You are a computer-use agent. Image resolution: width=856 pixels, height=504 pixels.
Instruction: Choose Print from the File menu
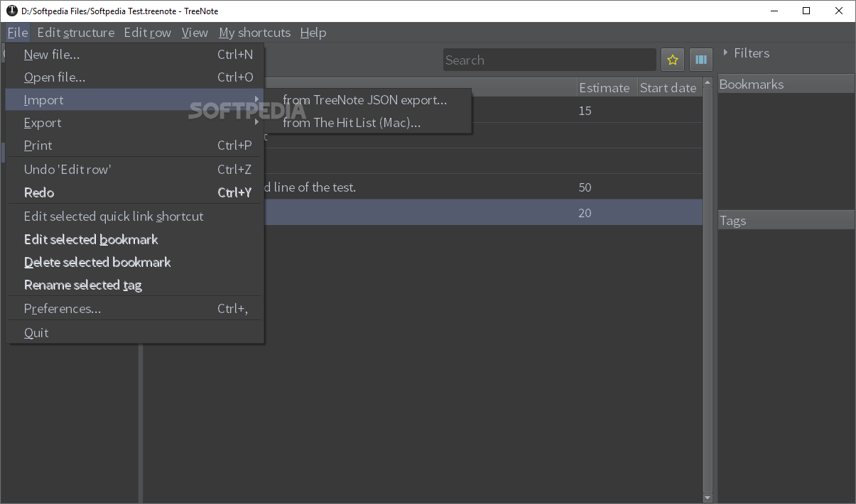[135, 146]
